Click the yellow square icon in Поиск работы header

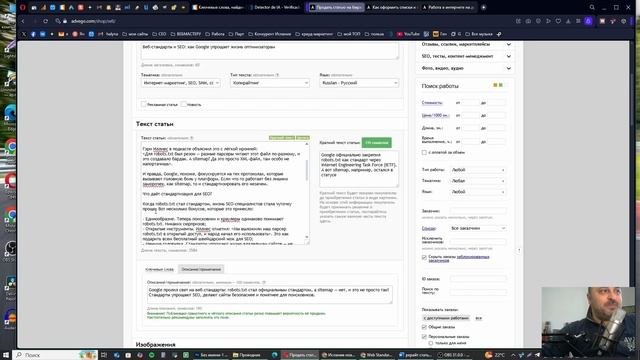coord(495,85)
